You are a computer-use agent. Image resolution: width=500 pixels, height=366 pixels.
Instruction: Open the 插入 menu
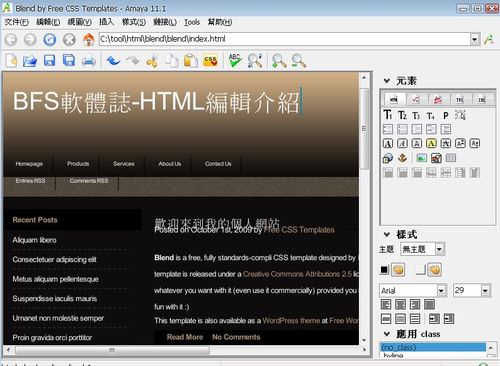tap(106, 22)
